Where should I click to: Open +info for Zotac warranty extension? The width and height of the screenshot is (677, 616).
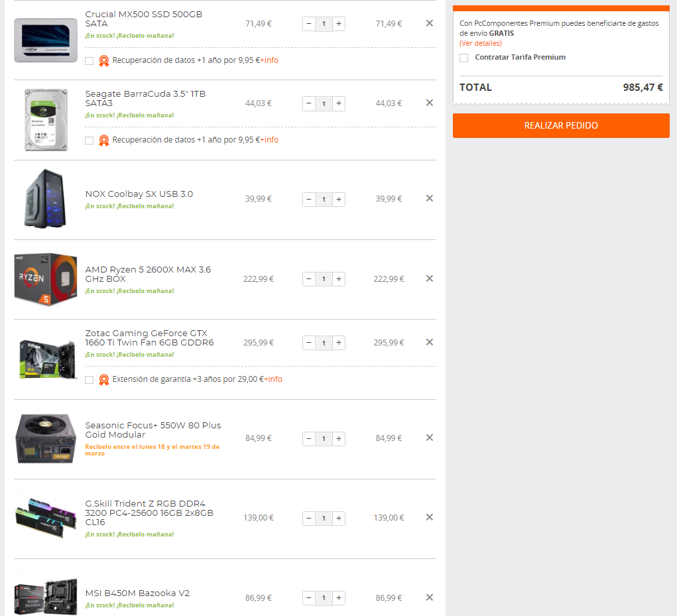(x=273, y=379)
